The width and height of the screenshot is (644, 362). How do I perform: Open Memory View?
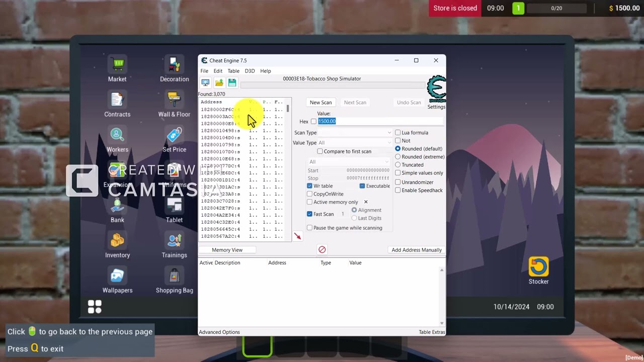click(x=227, y=250)
